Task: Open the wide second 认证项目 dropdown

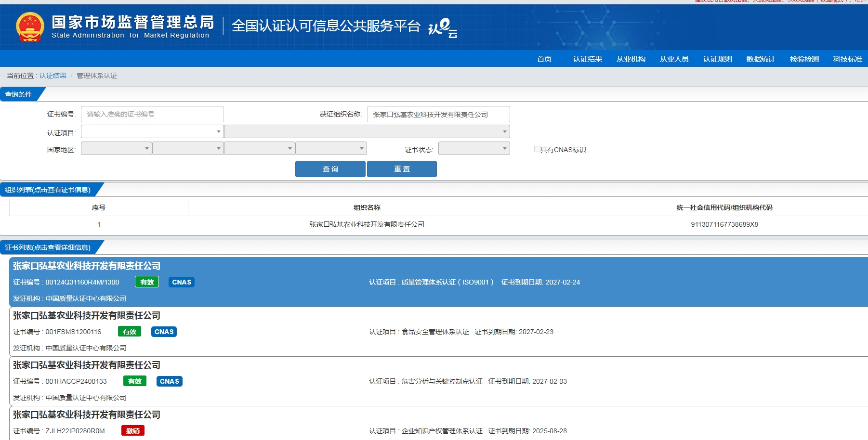Action: point(367,131)
